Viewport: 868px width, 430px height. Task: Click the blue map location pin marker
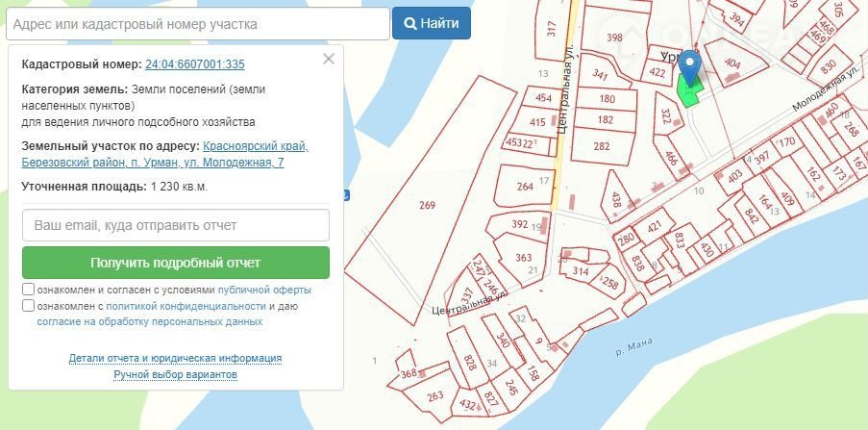point(692,64)
